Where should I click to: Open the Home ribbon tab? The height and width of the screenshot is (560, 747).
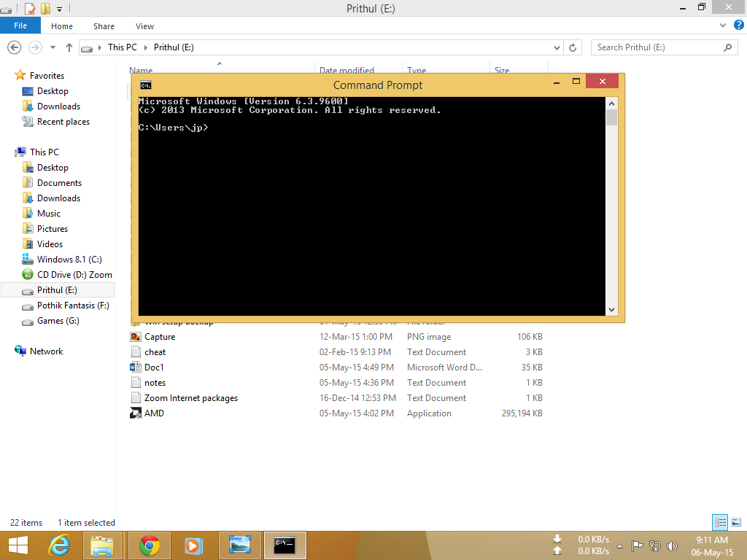coord(62,26)
